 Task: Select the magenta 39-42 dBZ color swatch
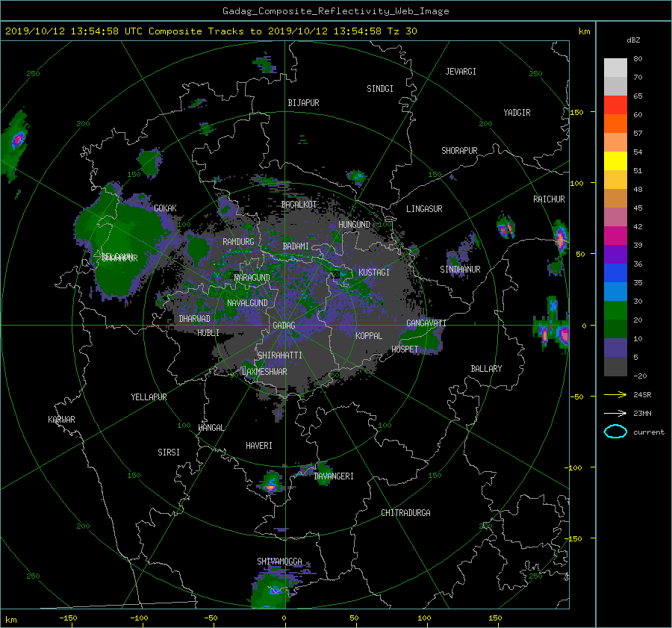615,236
